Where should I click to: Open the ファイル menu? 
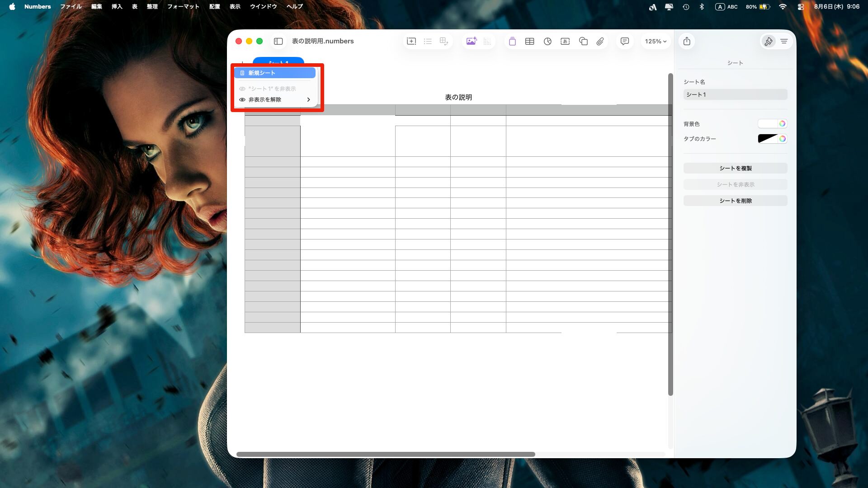pyautogui.click(x=71, y=7)
